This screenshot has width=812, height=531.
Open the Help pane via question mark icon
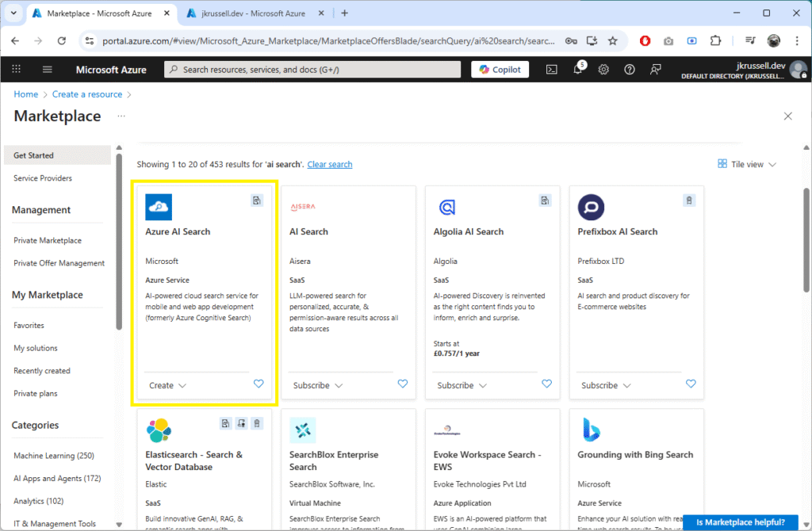click(x=629, y=69)
